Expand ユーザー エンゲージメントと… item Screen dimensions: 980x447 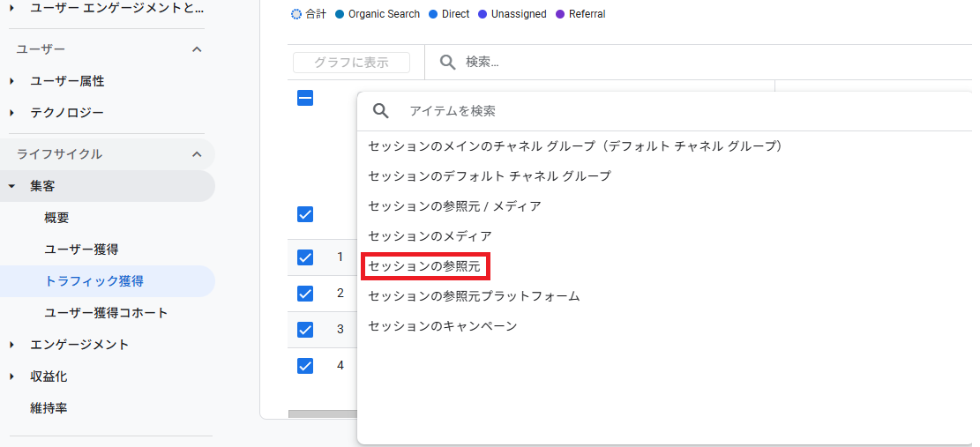[x=11, y=8]
